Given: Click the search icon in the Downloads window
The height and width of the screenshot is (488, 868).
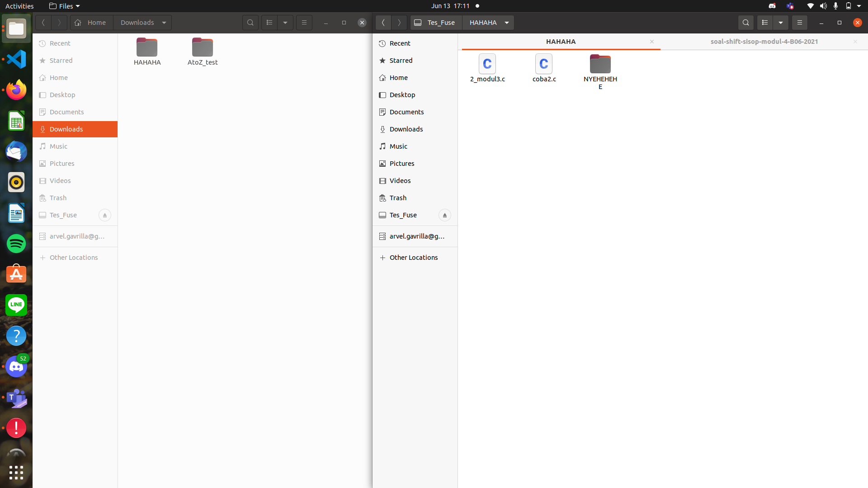Looking at the screenshot, I should [x=250, y=23].
